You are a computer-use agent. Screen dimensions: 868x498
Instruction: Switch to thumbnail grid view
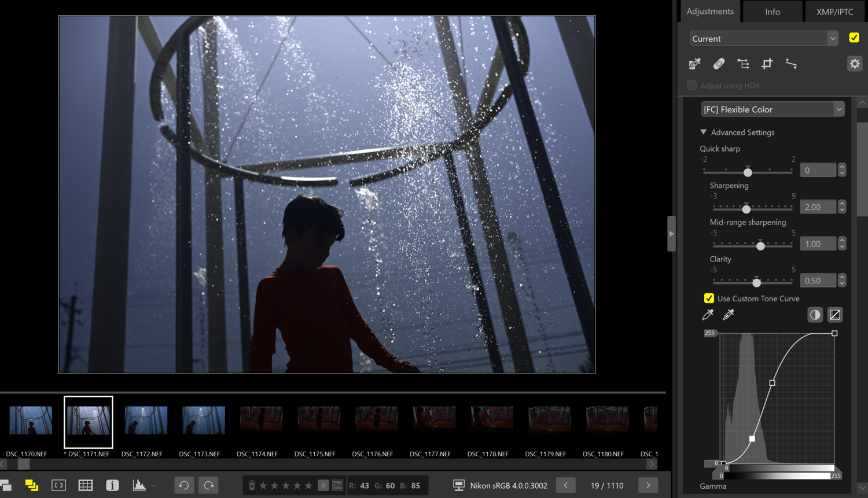(86, 485)
